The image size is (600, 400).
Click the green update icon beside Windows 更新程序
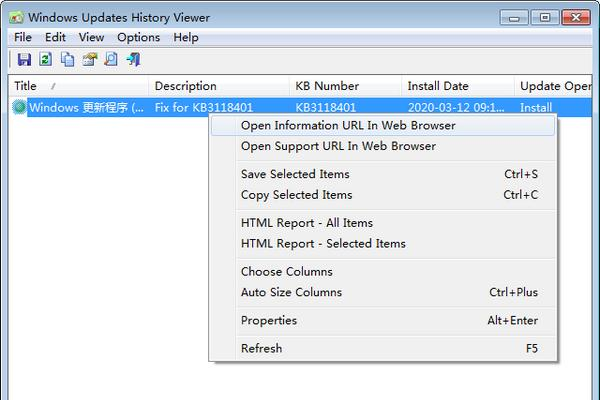point(19,107)
